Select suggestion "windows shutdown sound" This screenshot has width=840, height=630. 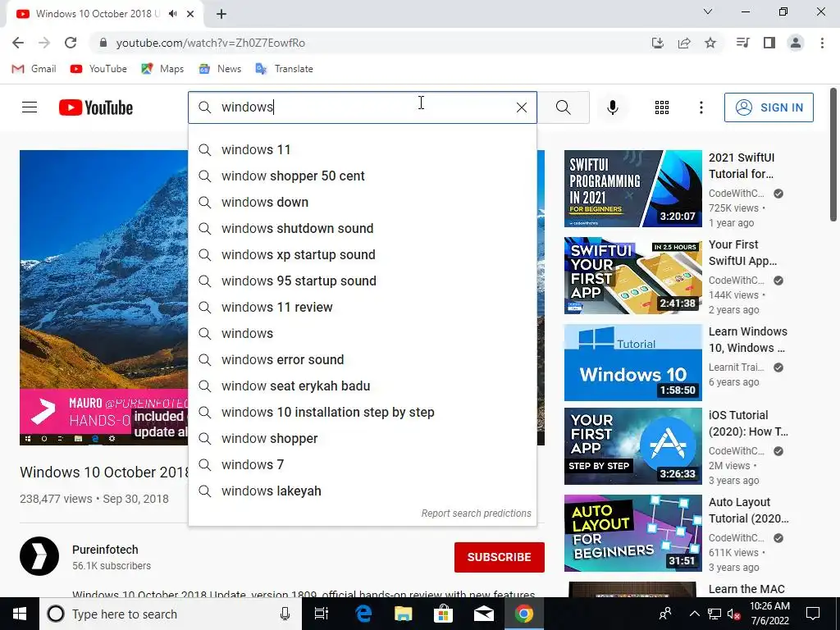(362, 228)
